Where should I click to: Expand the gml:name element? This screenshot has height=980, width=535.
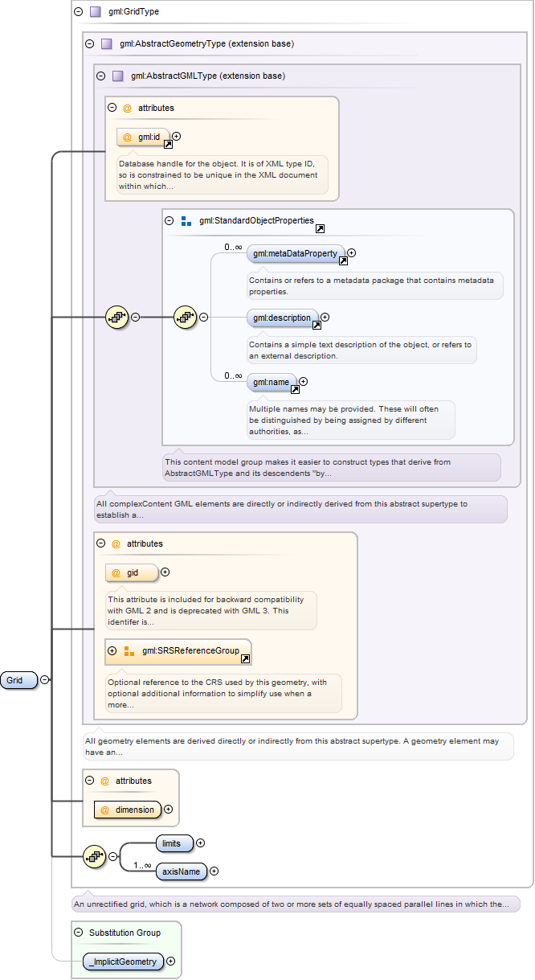(303, 382)
